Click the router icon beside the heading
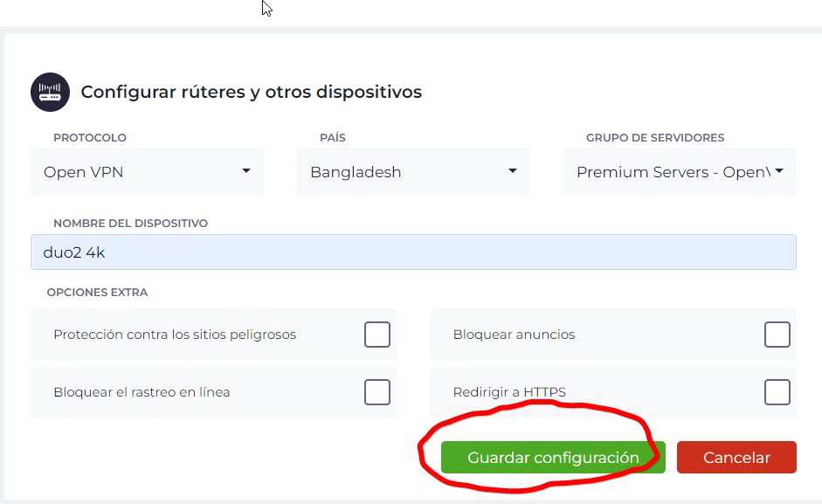Screen dimensions: 822x504 tap(50, 92)
